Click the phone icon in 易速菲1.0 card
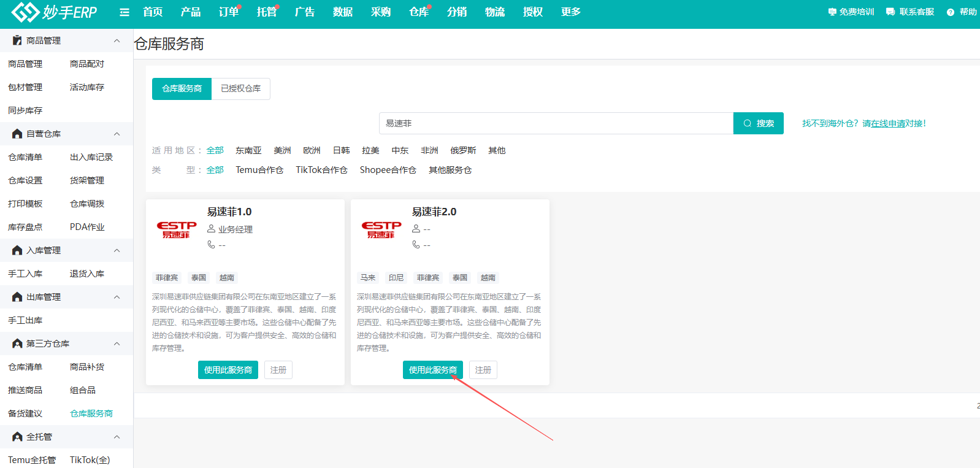 coord(211,245)
